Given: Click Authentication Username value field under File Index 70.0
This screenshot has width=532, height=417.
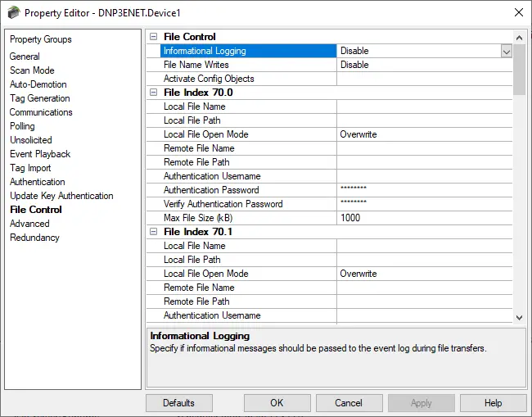Looking at the screenshot, I should (425, 176).
